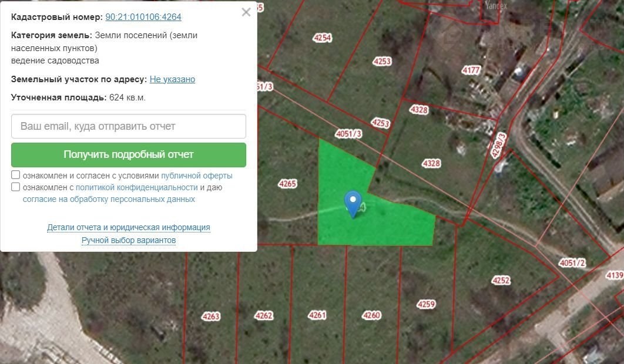Open the 'публичной оферты' link
The image size is (624, 364).
[197, 176]
